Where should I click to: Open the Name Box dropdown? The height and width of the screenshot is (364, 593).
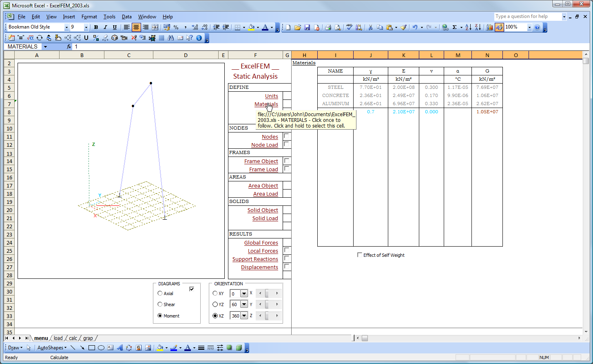[45, 47]
